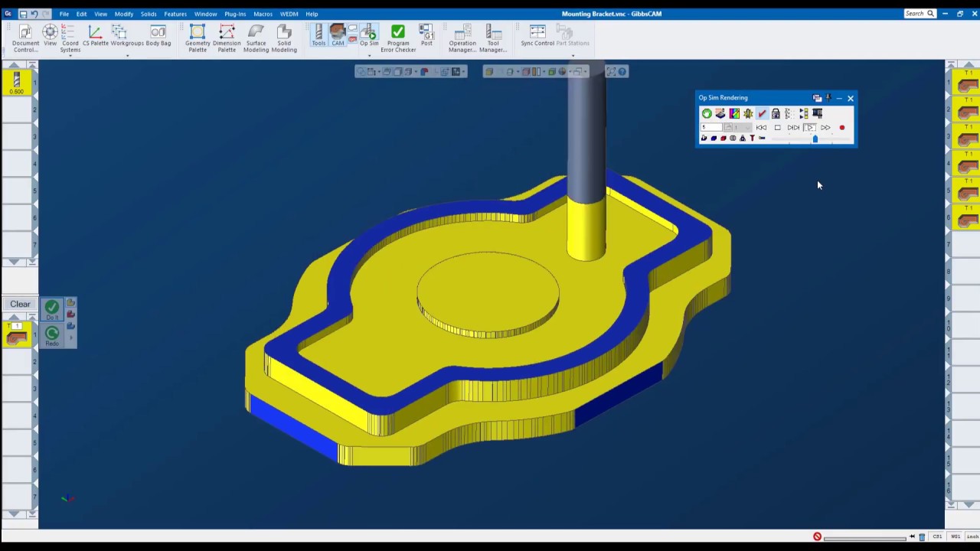Image resolution: width=980 pixels, height=551 pixels.
Task: Click the inch units indicator in the status bar
Action: point(972,536)
